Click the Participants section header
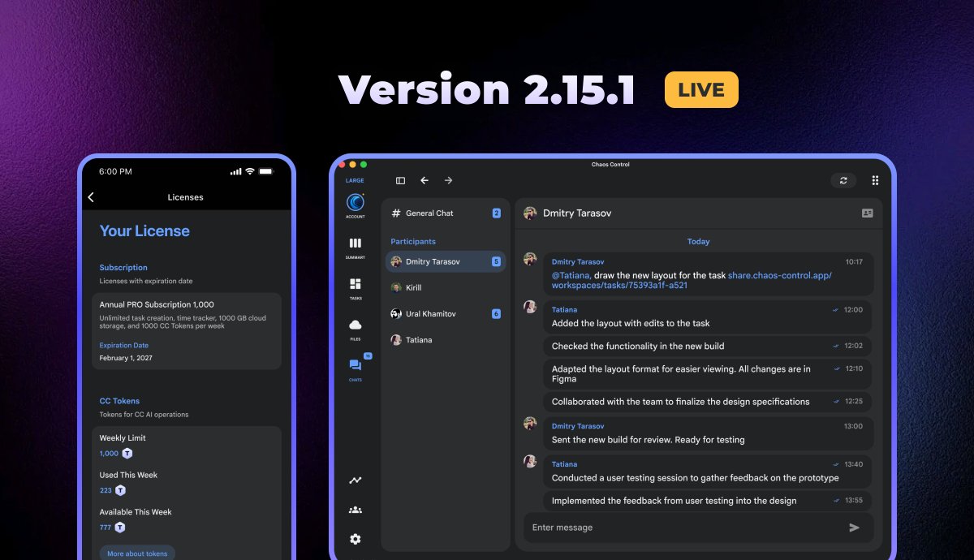 coord(413,241)
